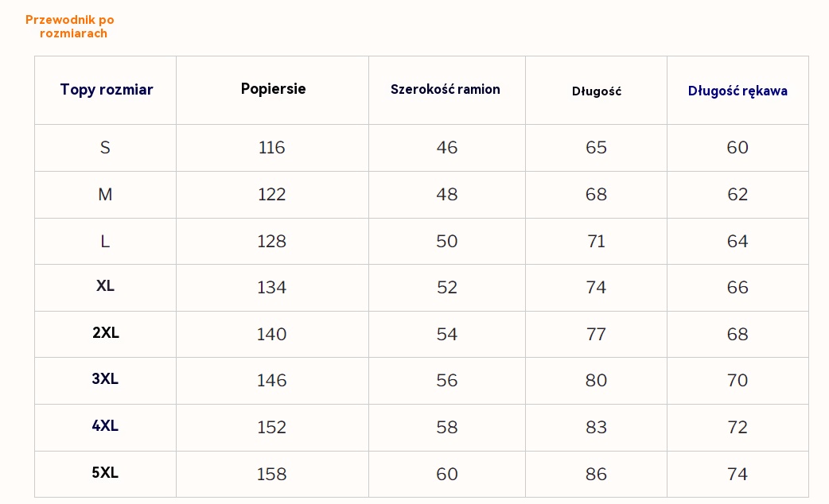Viewport: 829px width, 504px height.
Task: Click the Popiersie value 116 for size S
Action: point(271,147)
